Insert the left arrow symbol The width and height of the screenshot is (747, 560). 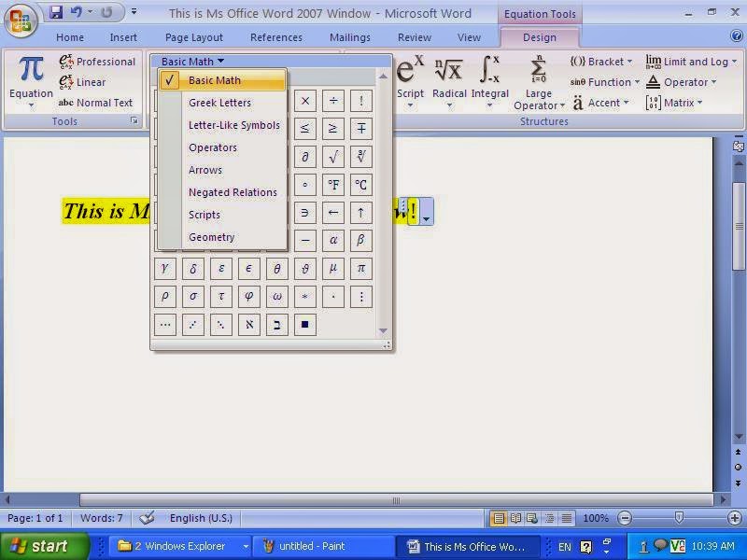pos(333,213)
